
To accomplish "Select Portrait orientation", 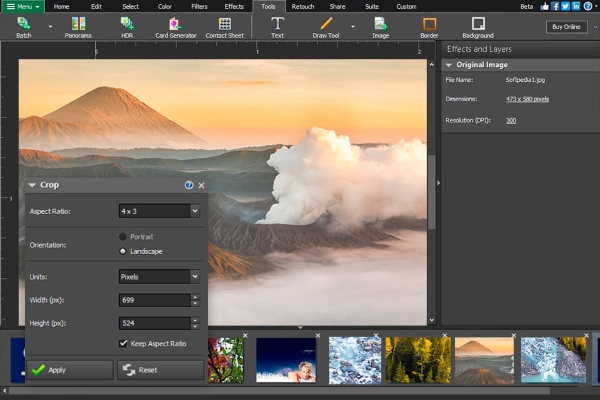I will click(x=123, y=237).
